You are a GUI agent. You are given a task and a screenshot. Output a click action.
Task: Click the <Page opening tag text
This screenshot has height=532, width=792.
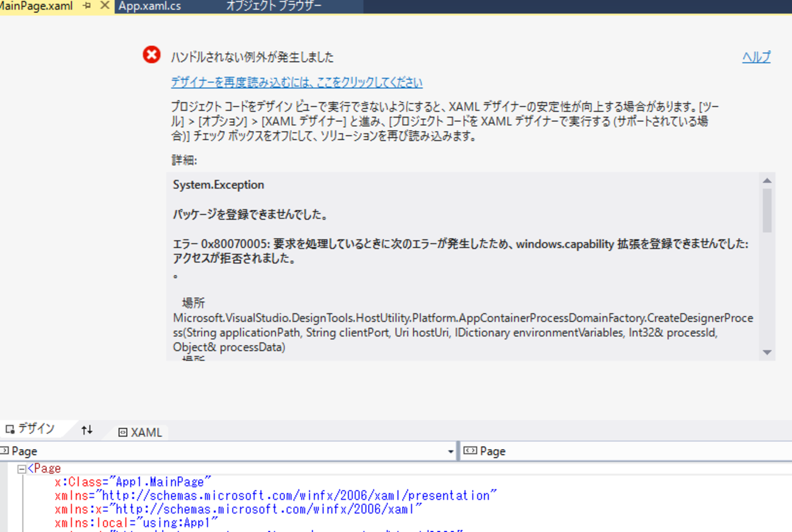44,469
